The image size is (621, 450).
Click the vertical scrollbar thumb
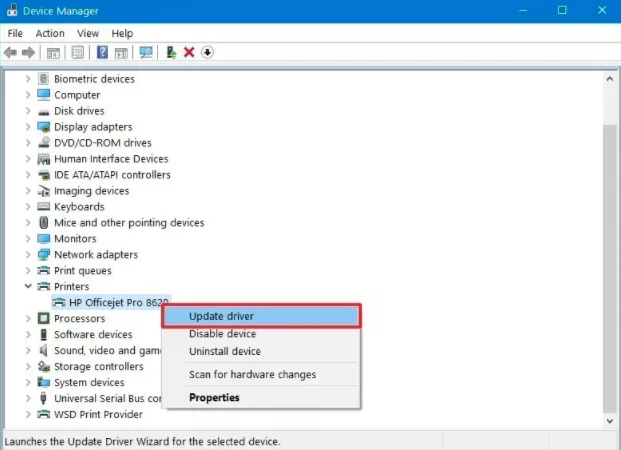(610, 268)
